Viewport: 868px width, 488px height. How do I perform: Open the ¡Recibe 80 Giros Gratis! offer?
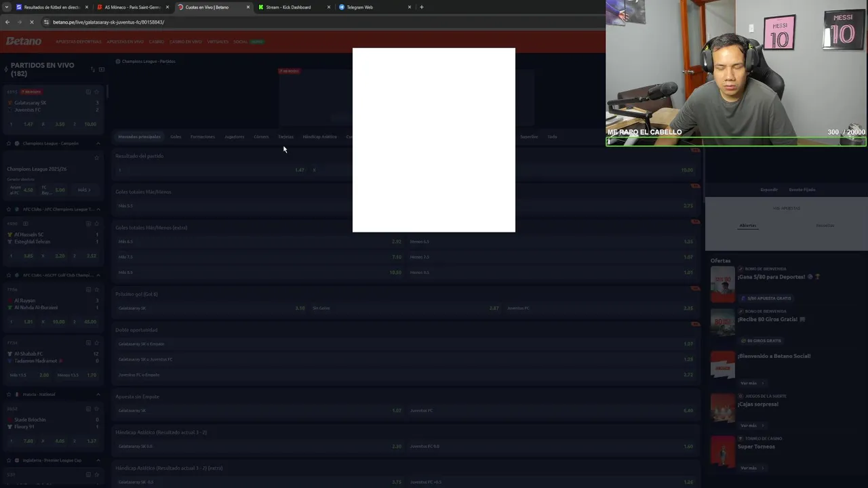[772, 319]
